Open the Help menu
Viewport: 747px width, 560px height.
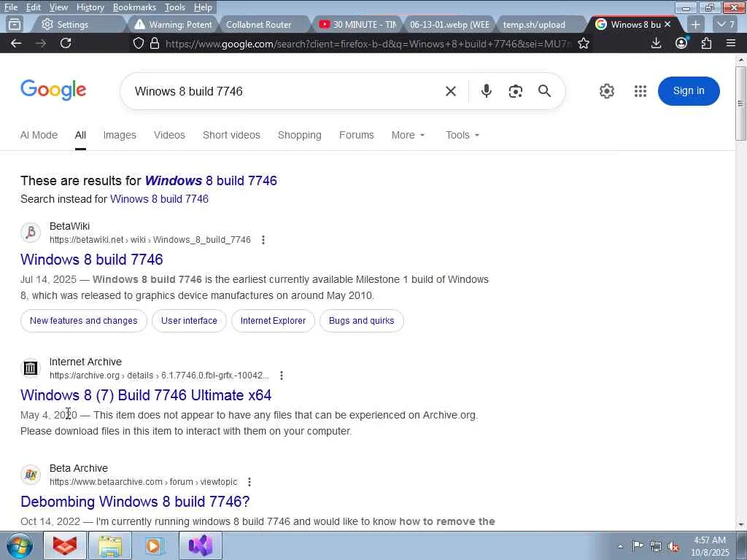(203, 7)
